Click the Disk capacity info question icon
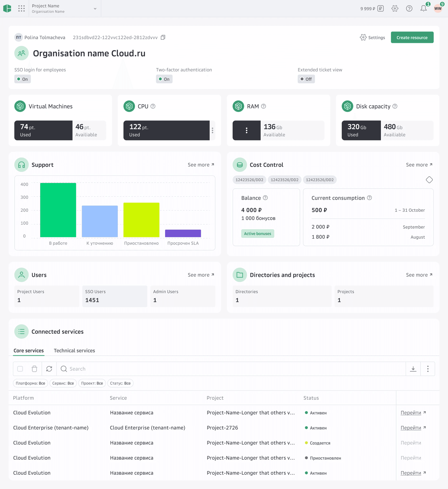Viewport: 448px width, 489px height. [x=395, y=106]
